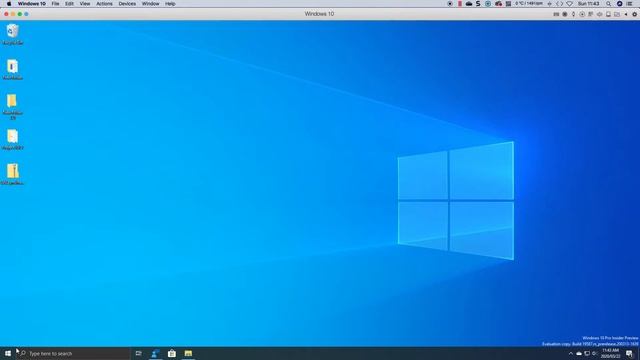Open macOS Notification Center list icon
This screenshot has height=360, width=640.
click(630, 4)
